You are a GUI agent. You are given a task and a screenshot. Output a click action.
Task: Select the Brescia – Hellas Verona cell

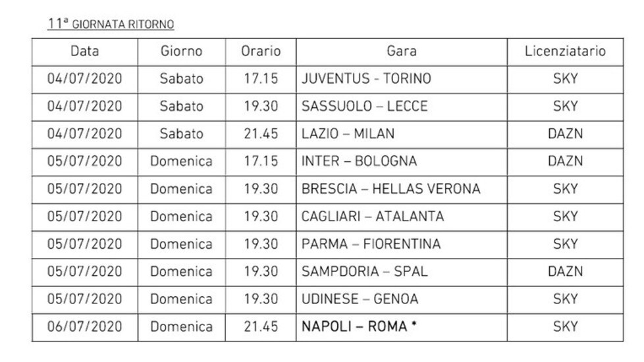(x=390, y=189)
